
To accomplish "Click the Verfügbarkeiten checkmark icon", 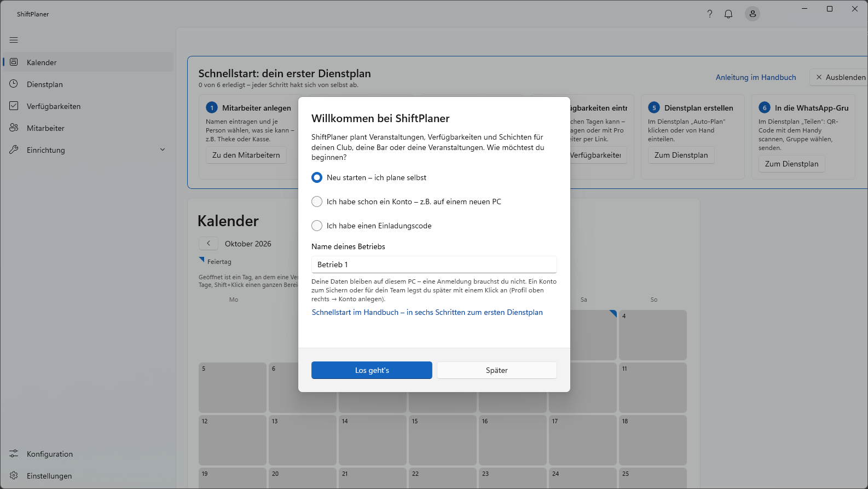I will (14, 106).
